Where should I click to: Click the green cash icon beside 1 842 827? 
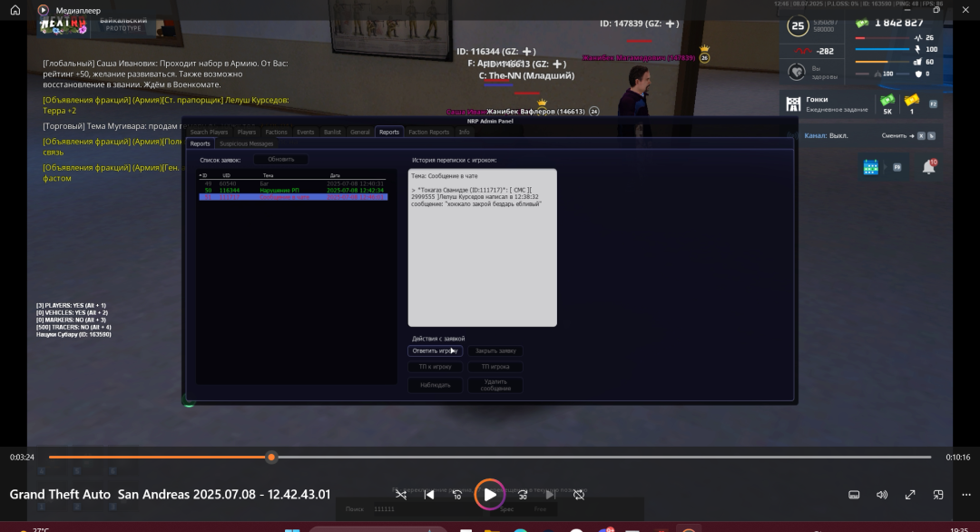[863, 23]
